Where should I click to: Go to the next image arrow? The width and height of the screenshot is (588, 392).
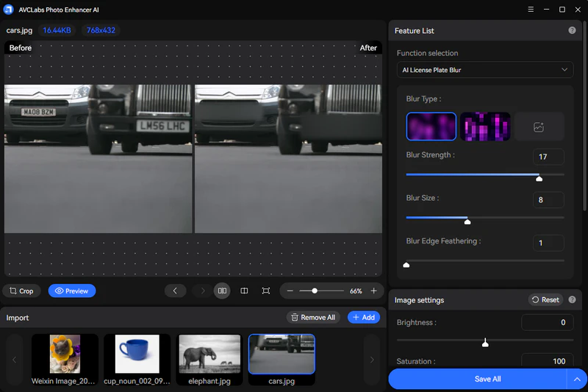click(203, 291)
